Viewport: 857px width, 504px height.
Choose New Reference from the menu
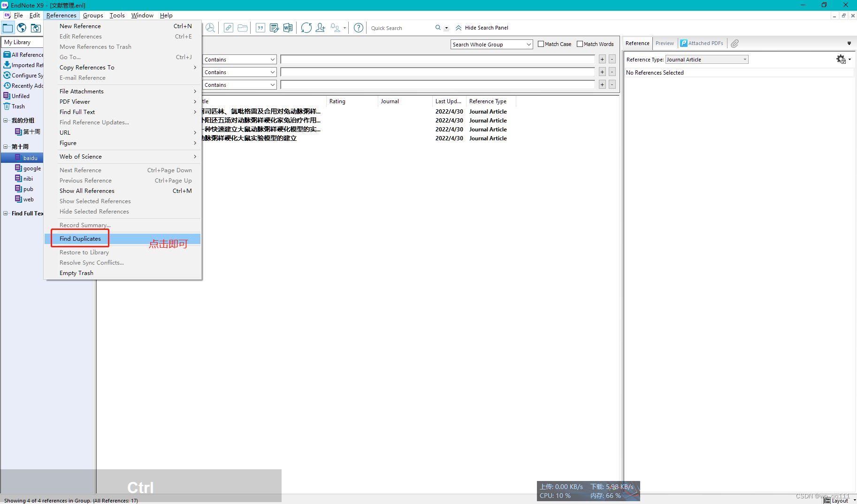click(x=122, y=26)
